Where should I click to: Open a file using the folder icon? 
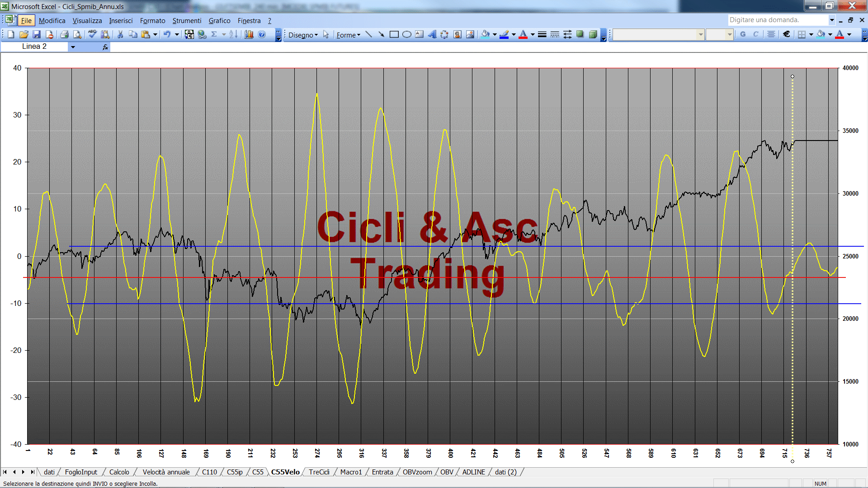click(x=24, y=34)
